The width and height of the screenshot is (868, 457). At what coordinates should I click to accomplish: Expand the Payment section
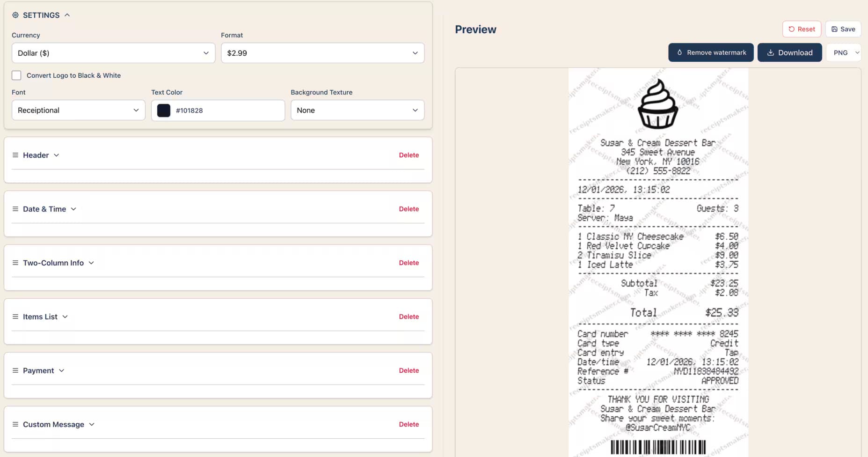(61, 370)
